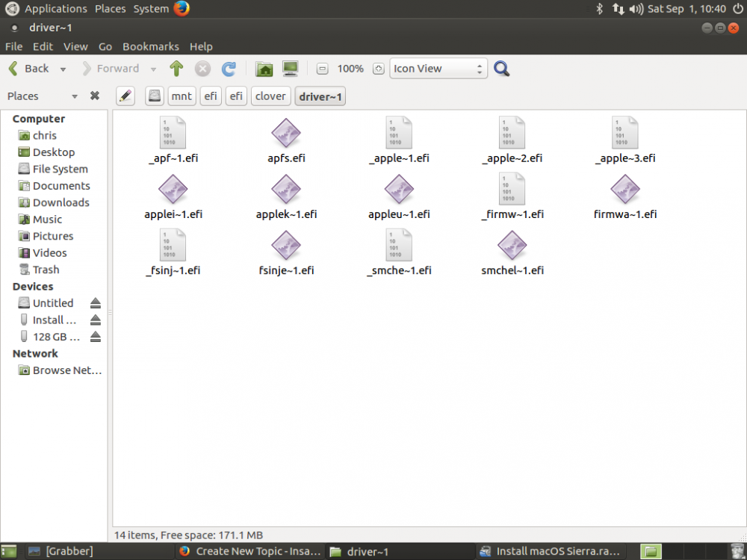747x560 pixels.
Task: Click the Forward button
Action: click(111, 69)
